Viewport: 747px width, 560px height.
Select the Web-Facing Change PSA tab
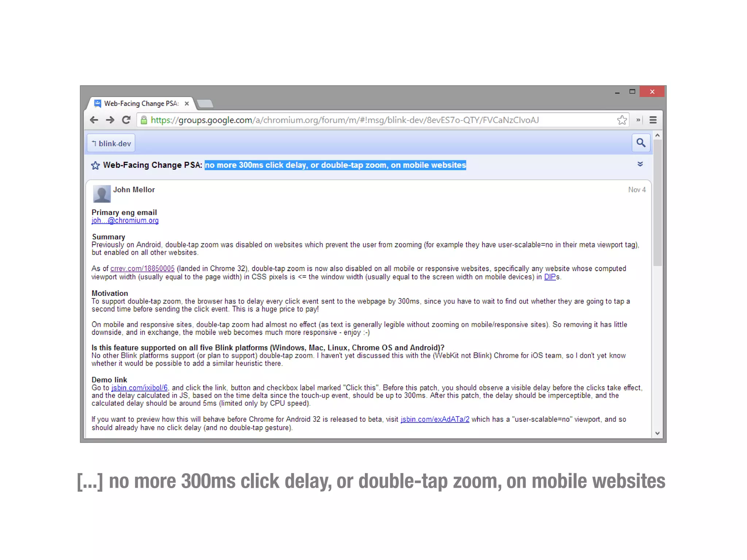tap(141, 104)
